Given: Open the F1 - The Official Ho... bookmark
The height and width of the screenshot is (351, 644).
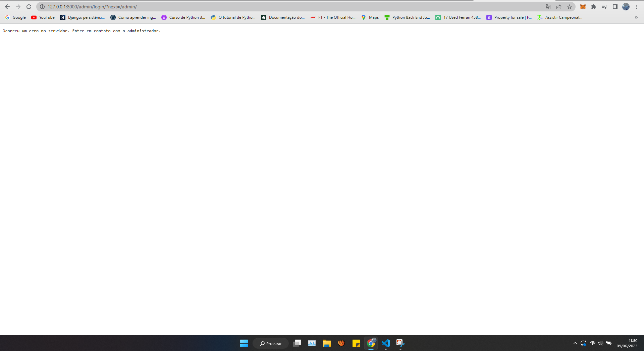Looking at the screenshot, I should 333,17.
